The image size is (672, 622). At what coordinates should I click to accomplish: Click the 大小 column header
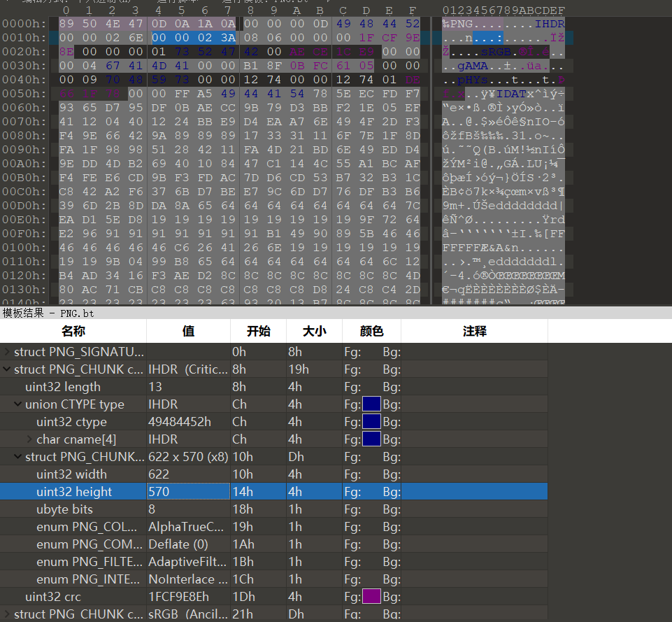tap(314, 331)
